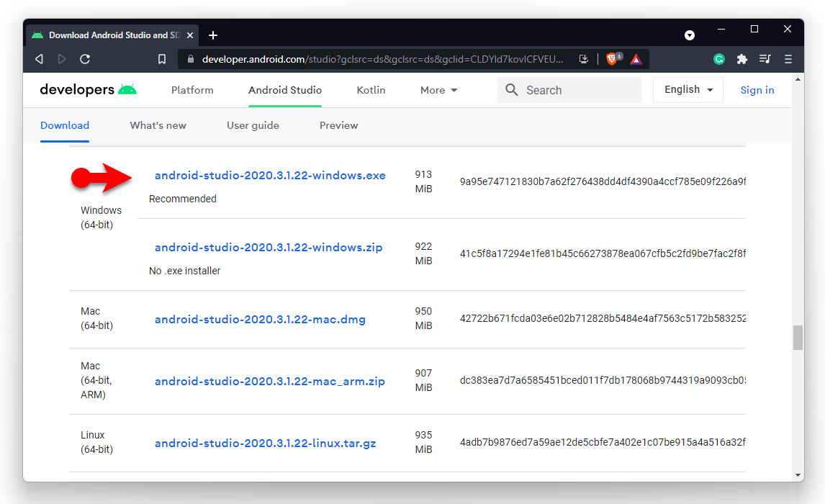Expand the More navigation dropdown
Image resolution: width=825 pixels, height=504 pixels.
pyautogui.click(x=438, y=90)
